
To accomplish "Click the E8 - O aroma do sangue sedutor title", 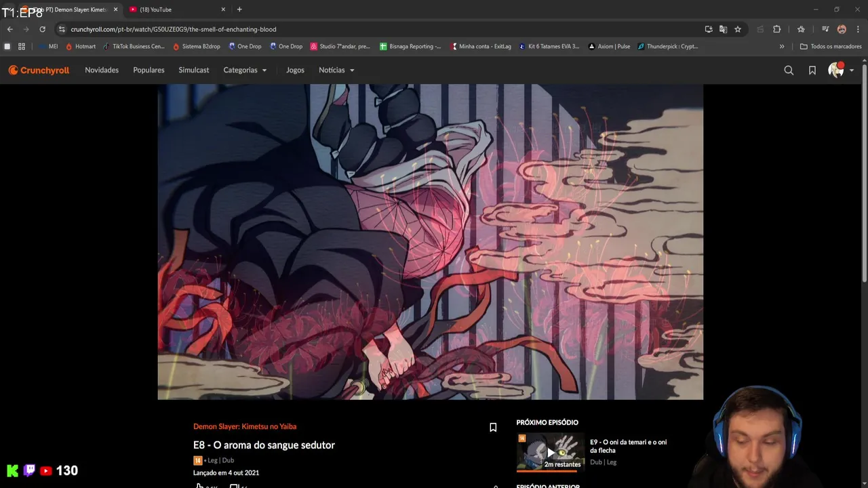I will (264, 445).
